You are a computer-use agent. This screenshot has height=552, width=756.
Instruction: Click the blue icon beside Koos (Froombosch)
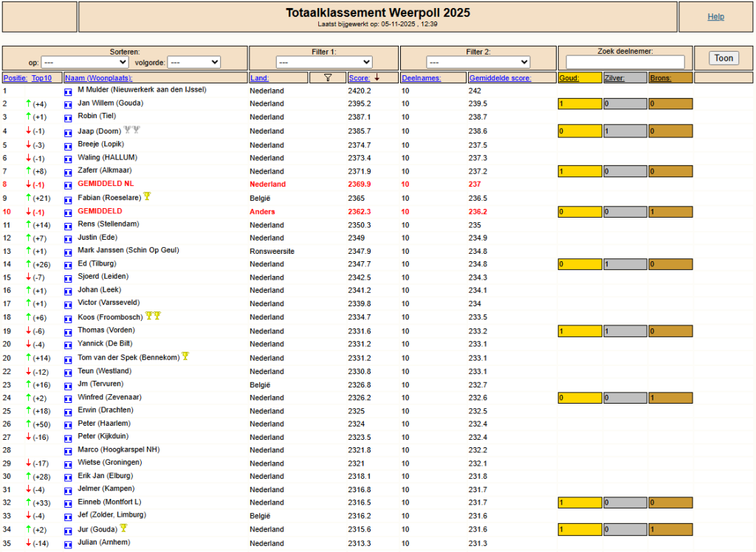[68, 319]
